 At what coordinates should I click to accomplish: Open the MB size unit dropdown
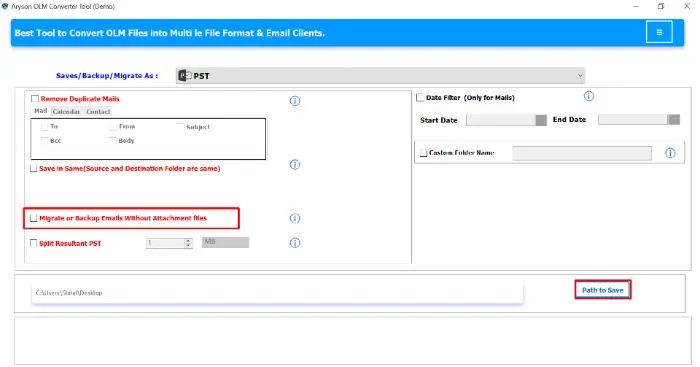pyautogui.click(x=225, y=242)
